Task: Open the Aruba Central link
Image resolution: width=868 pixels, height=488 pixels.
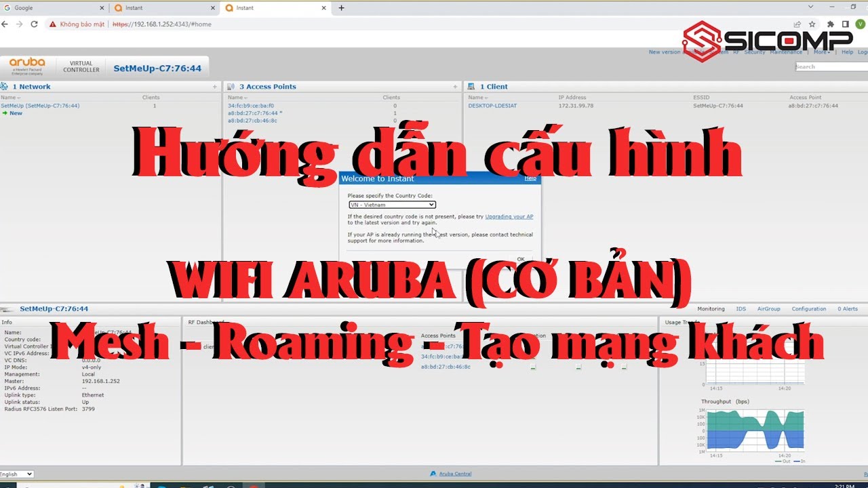Action: click(455, 474)
